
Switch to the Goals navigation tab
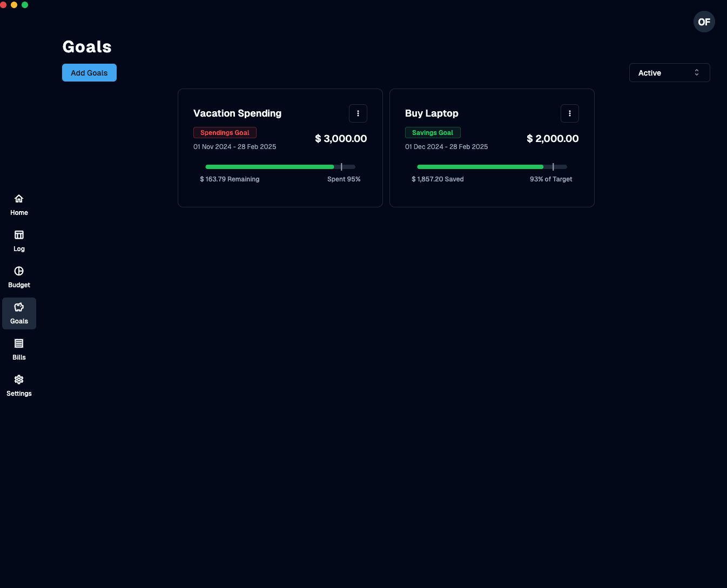pyautogui.click(x=19, y=313)
